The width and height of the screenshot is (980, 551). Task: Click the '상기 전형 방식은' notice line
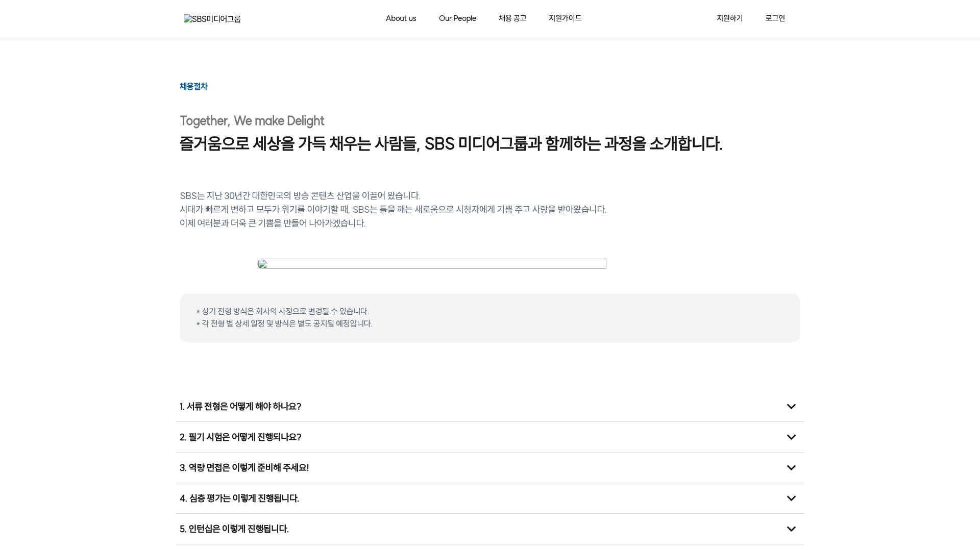tap(282, 311)
